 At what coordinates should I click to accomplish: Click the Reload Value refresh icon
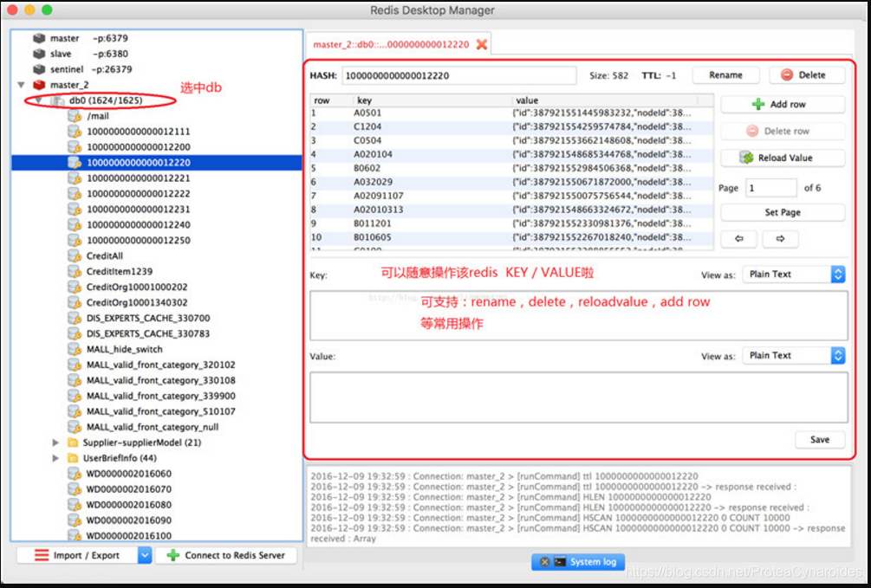(x=746, y=158)
